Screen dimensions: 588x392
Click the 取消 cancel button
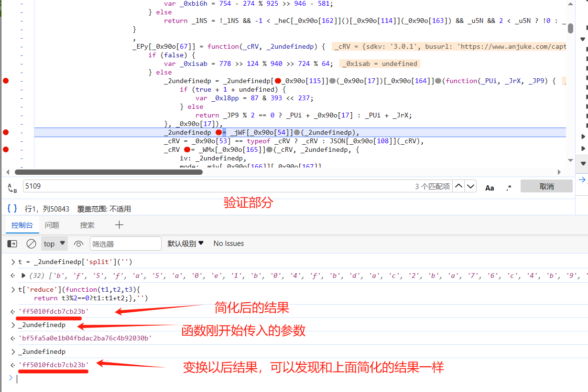(x=546, y=186)
